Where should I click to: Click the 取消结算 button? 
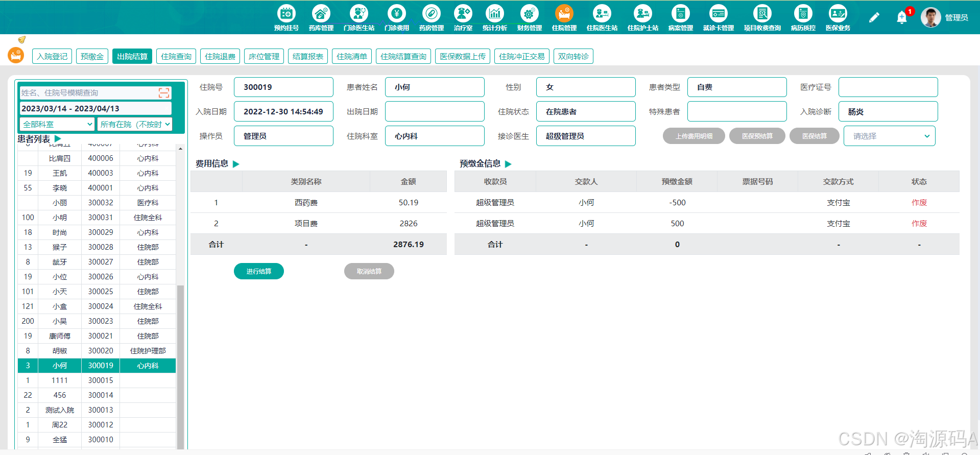pos(369,271)
